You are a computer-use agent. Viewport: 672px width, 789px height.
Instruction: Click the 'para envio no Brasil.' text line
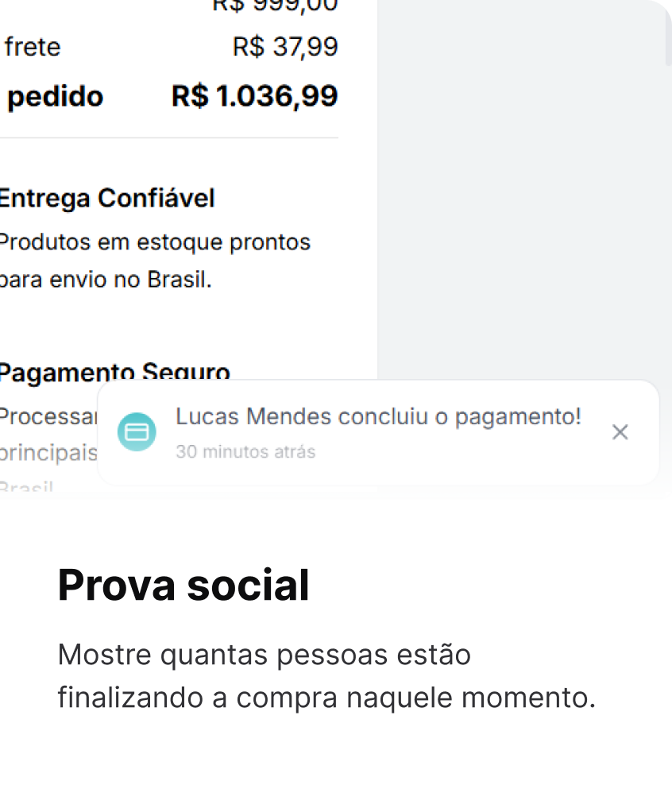(x=106, y=280)
